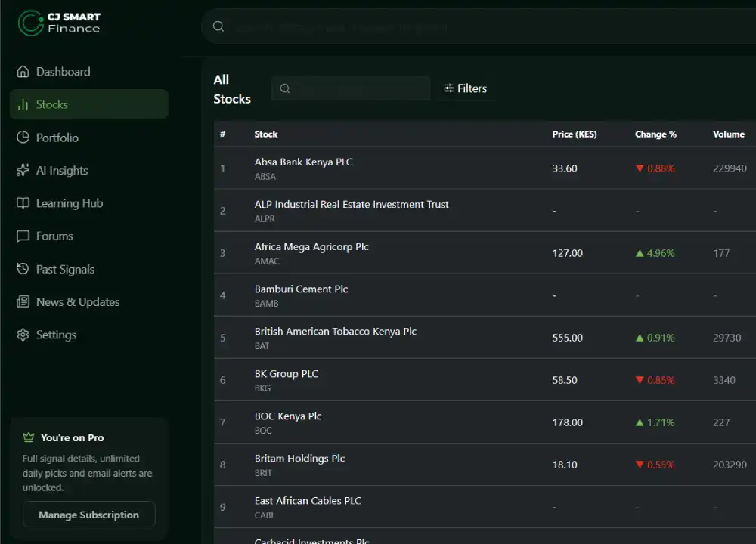The width and height of the screenshot is (756, 544).
Task: Click the 555.00 price value
Action: tap(568, 338)
